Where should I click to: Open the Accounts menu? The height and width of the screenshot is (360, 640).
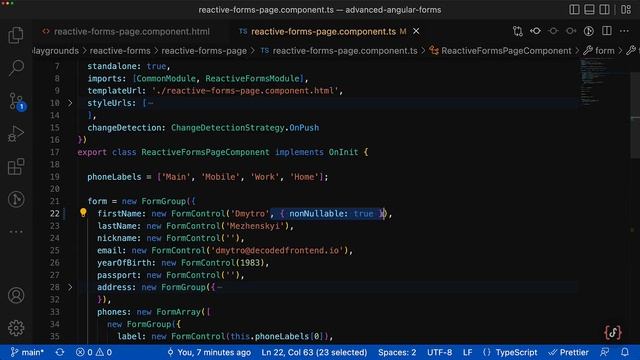16,295
